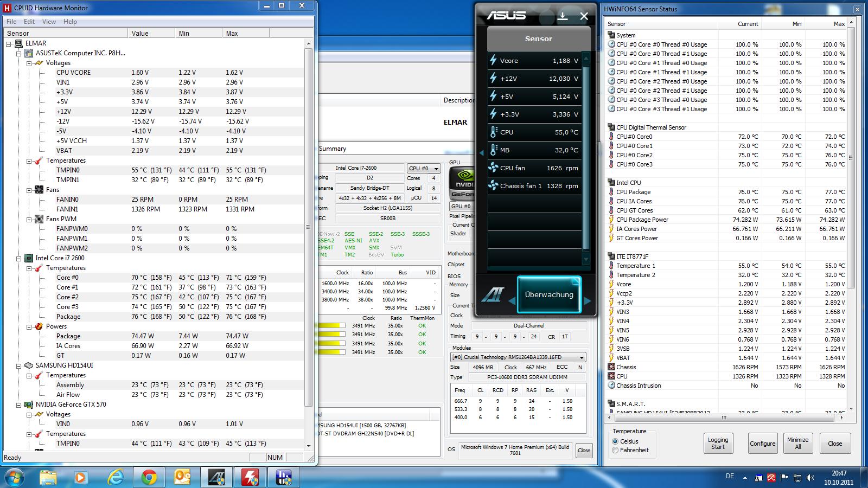
Task: Click the DE language indicator in the taskbar
Action: 730,476
